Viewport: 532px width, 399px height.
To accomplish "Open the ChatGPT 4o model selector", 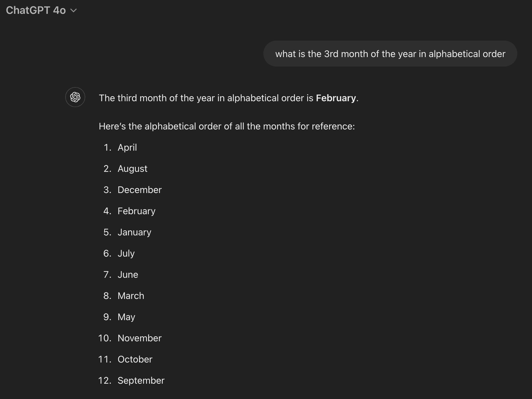I will [41, 10].
